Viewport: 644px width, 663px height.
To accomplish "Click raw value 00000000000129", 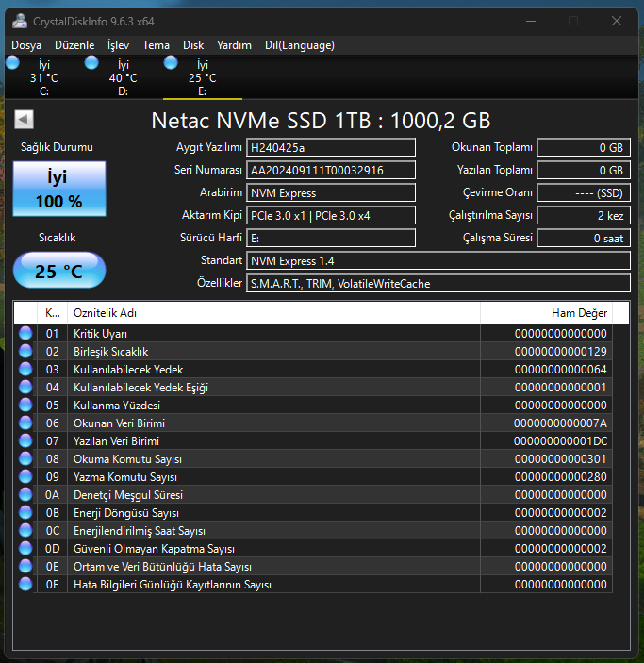I will (560, 352).
